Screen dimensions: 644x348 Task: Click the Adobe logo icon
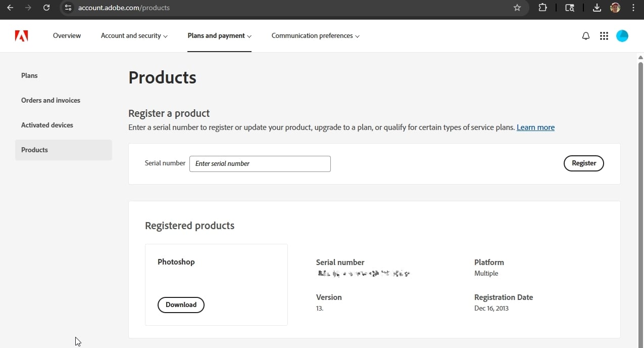point(21,36)
